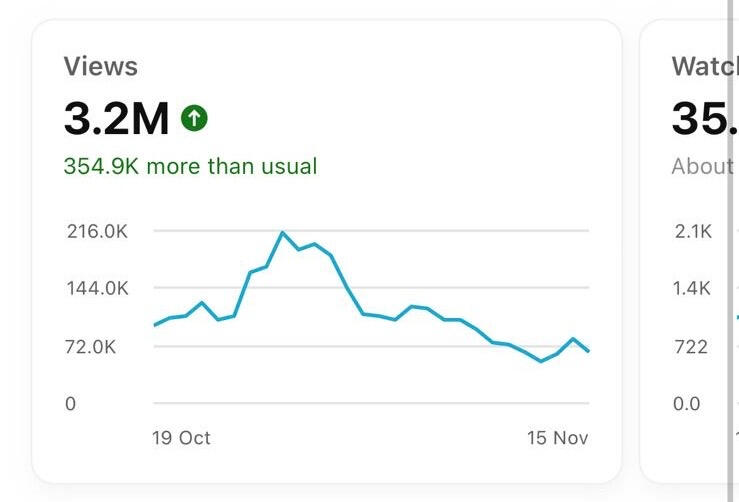Image resolution: width=739 pixels, height=502 pixels.
Task: Click the highest peak of the views line
Action: 283,233
